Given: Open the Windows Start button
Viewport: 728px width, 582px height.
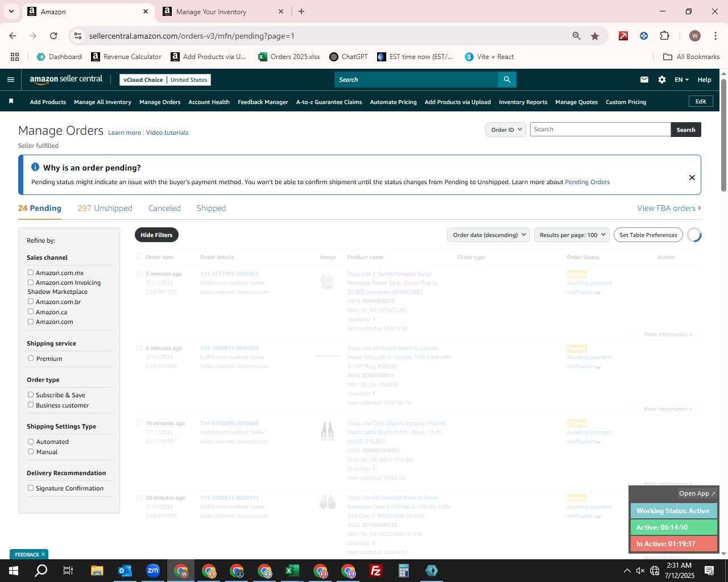Looking at the screenshot, I should point(13,571).
